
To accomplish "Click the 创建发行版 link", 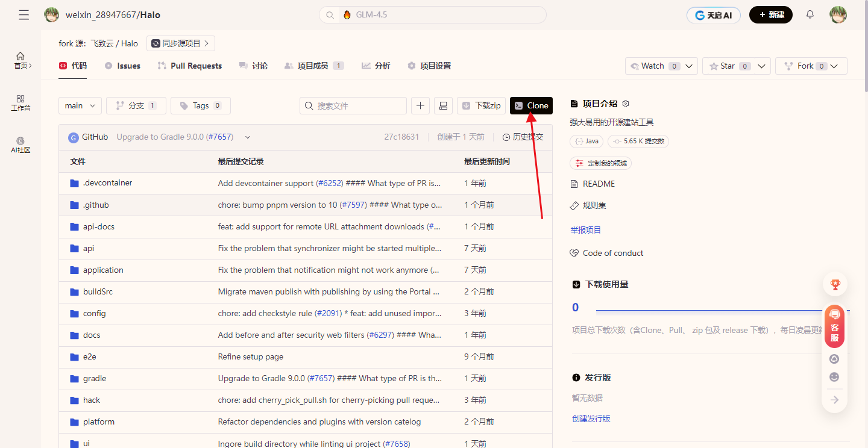I will (591, 418).
